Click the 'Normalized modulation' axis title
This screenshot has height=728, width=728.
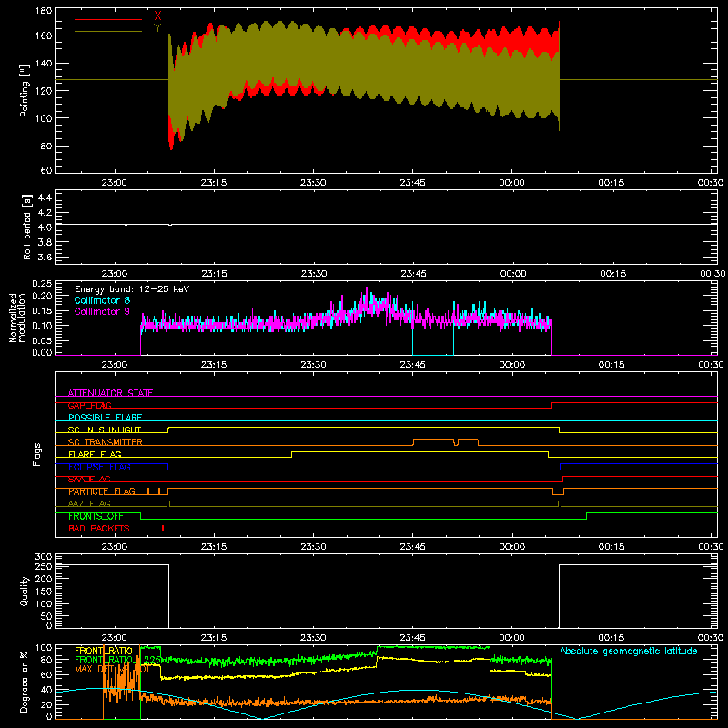[17, 318]
